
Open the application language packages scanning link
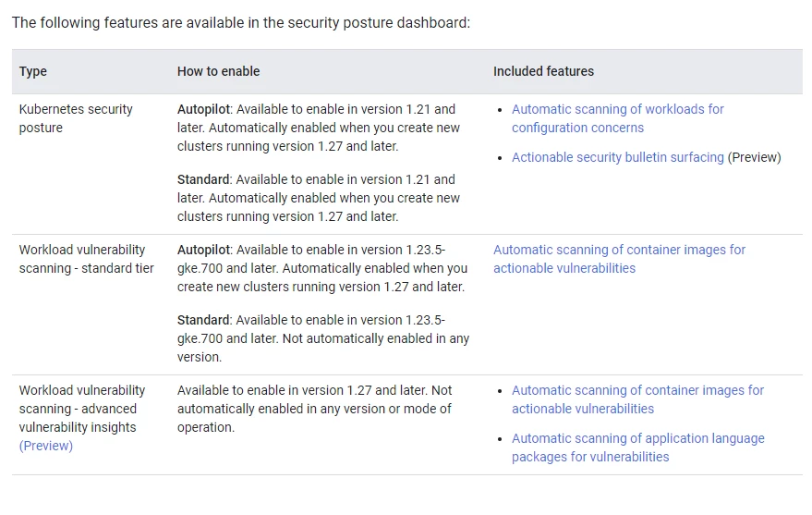coord(638,448)
